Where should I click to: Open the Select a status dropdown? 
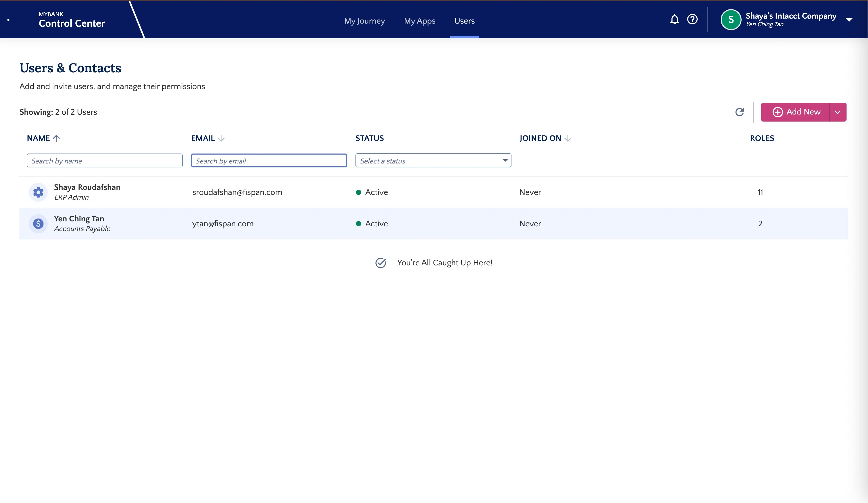pos(433,161)
